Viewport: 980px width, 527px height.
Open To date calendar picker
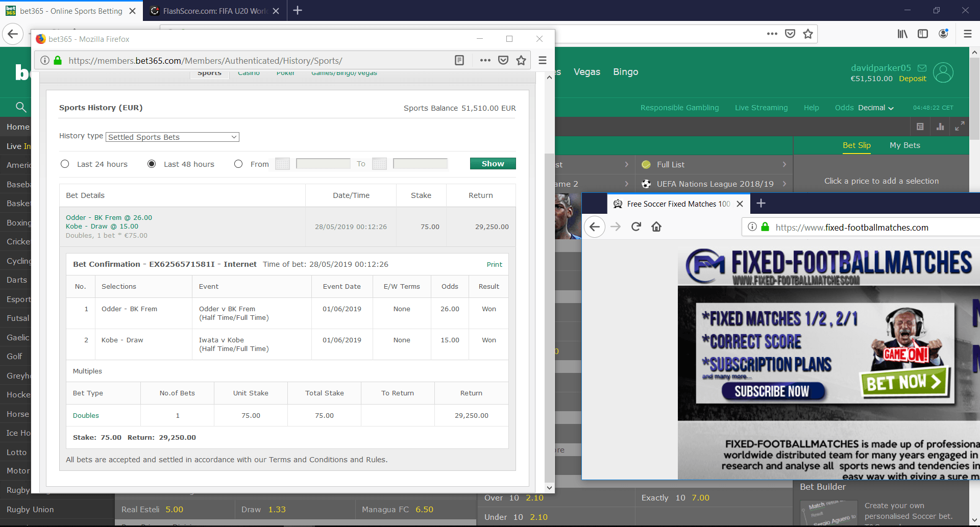379,164
